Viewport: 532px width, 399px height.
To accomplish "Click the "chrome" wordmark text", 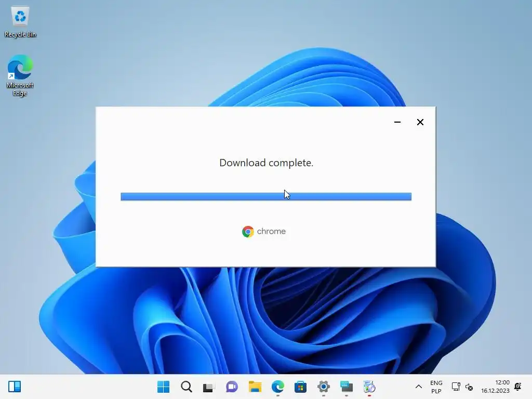I will tap(271, 231).
